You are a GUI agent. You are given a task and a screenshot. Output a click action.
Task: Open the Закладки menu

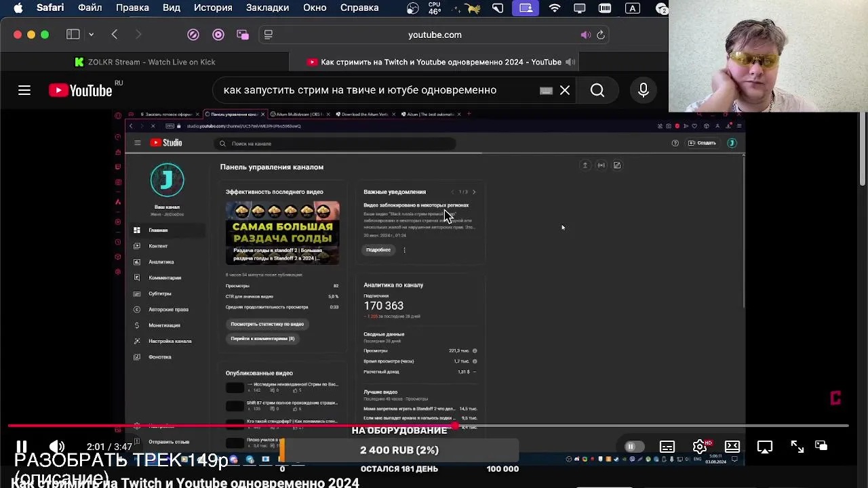267,8
